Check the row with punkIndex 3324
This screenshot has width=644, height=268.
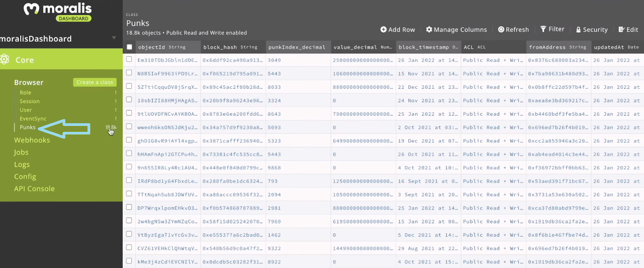(129, 99)
